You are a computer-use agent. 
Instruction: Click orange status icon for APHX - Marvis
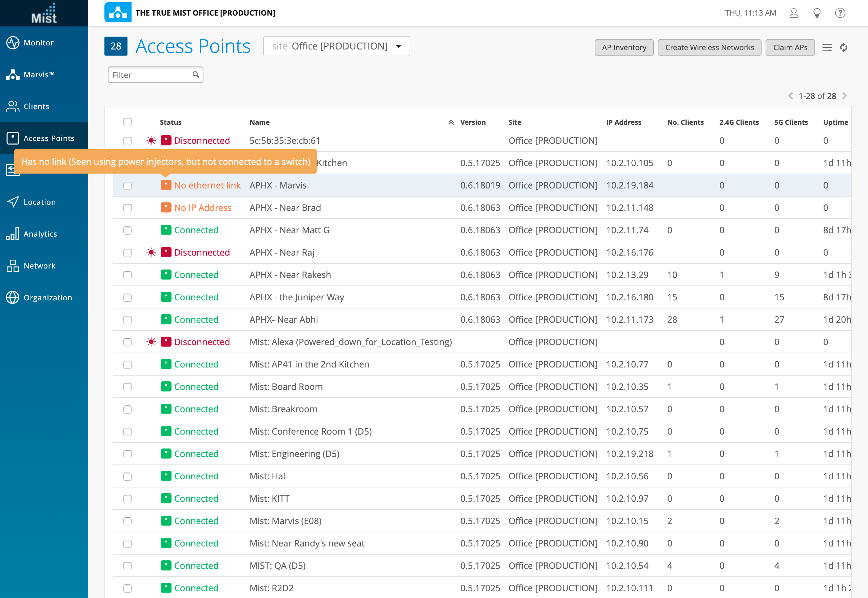[x=166, y=185]
